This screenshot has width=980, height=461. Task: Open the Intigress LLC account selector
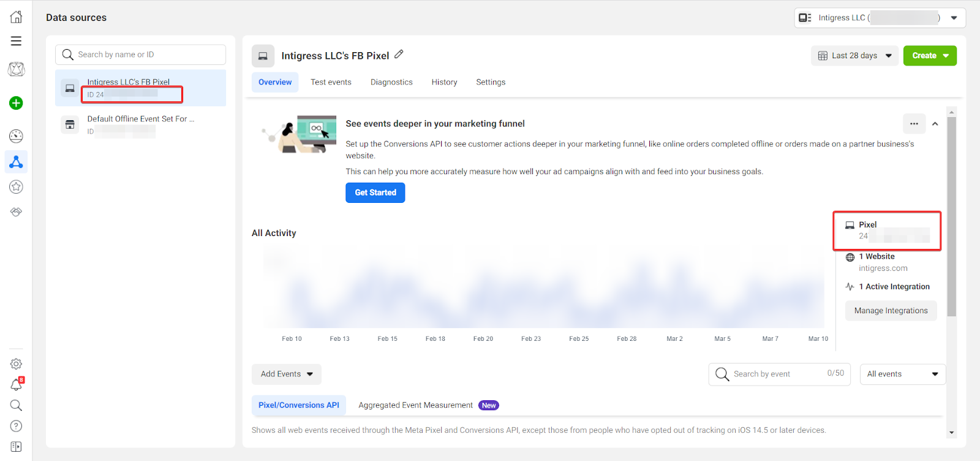pyautogui.click(x=880, y=18)
